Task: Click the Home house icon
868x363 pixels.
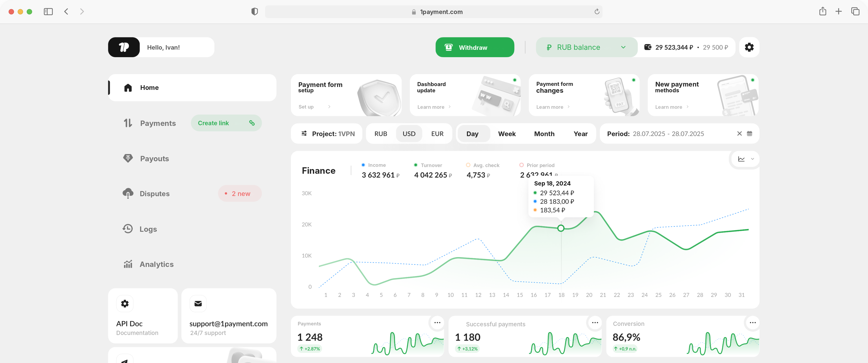Action: point(128,87)
